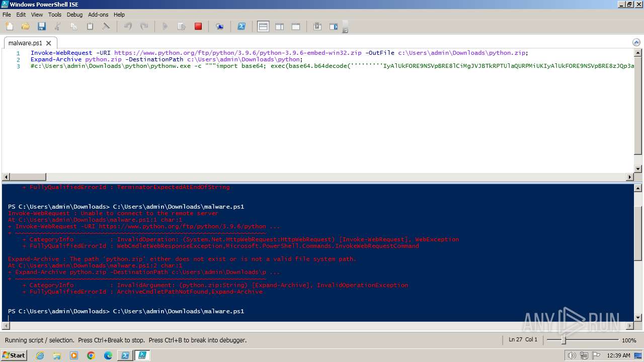Open the Help menu
The height and width of the screenshot is (362, 644).
[x=119, y=15]
